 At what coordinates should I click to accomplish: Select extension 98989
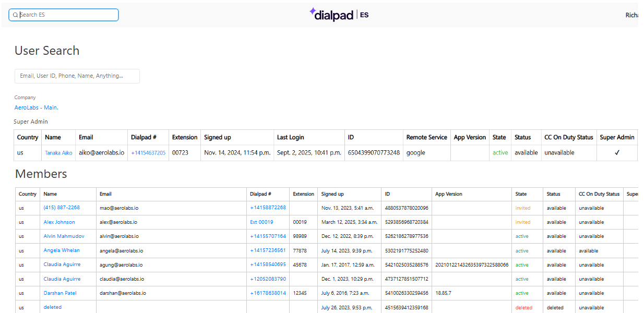point(300,236)
